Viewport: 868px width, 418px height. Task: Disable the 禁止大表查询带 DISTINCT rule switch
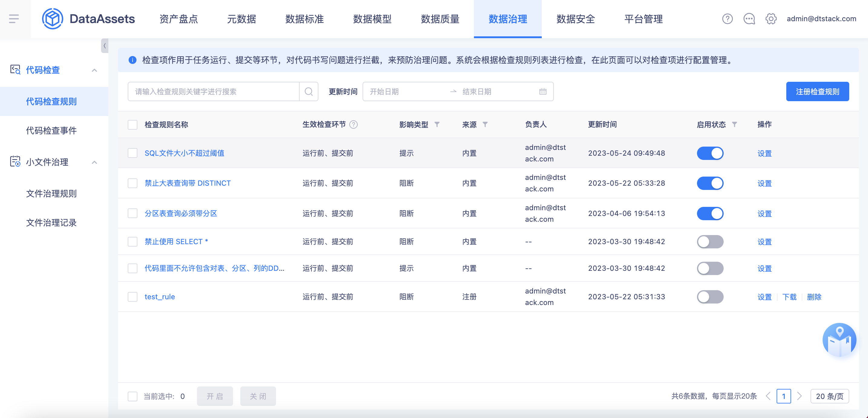pos(710,183)
